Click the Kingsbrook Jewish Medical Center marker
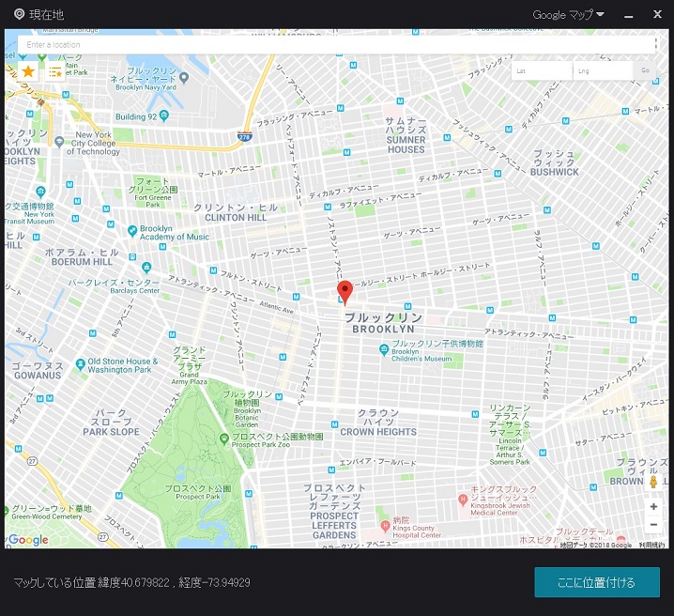Screen dimensions: 674x616 [x=463, y=496]
